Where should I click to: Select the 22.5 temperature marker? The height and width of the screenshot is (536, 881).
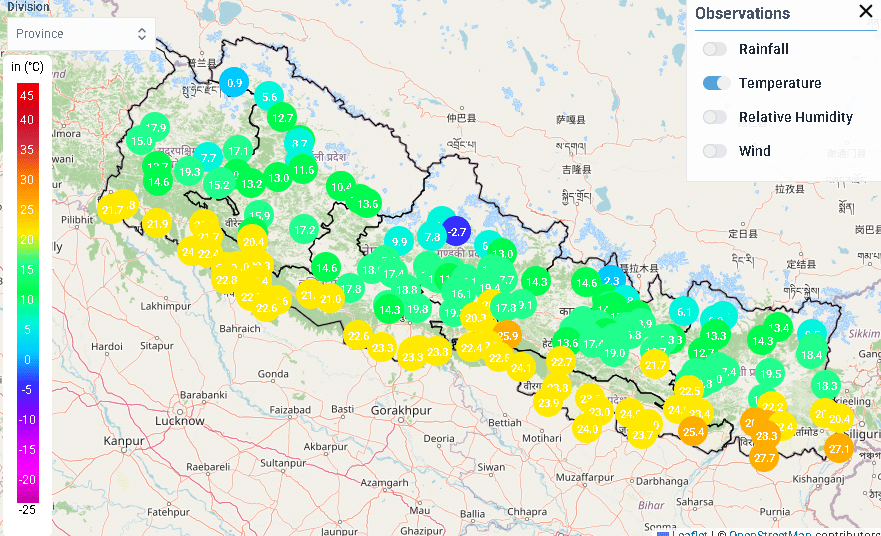click(x=689, y=390)
